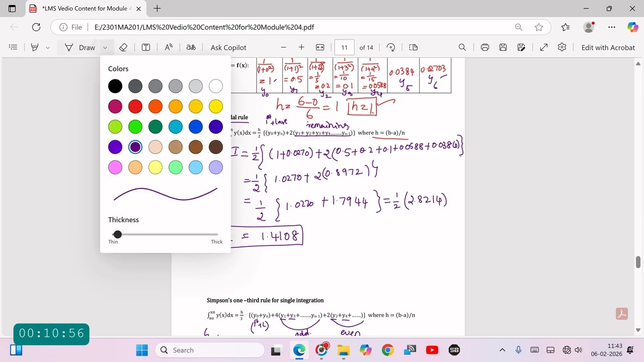This screenshot has height=362, width=644.
Task: Open the contents sidebar list icon
Action: pos(14,47)
